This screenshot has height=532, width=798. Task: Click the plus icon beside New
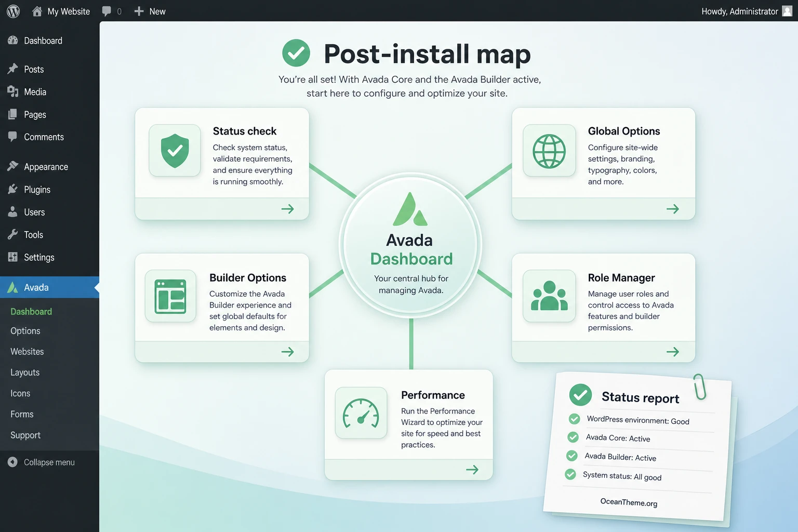point(139,11)
